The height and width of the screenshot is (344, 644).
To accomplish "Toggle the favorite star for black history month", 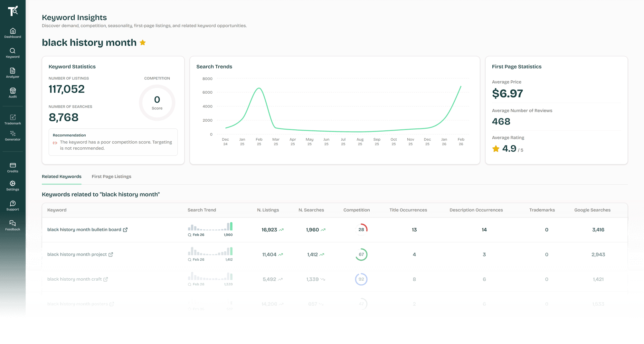I will [143, 42].
